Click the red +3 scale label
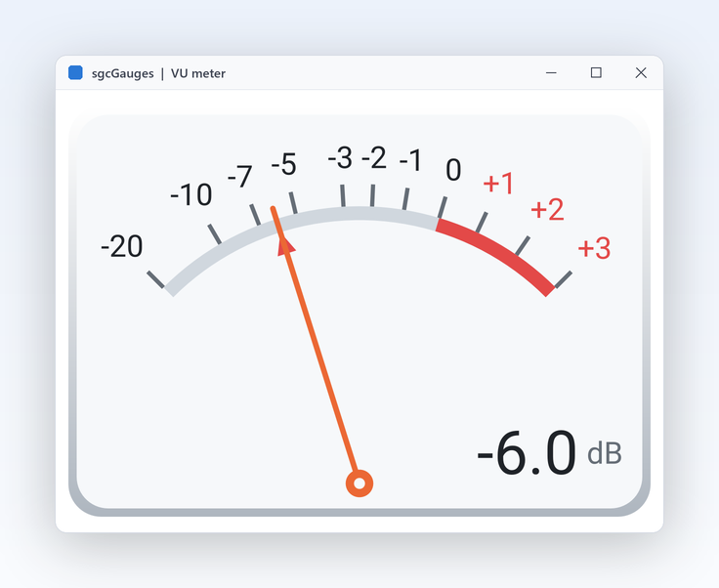Screen dimensions: 719x588 click(x=594, y=248)
